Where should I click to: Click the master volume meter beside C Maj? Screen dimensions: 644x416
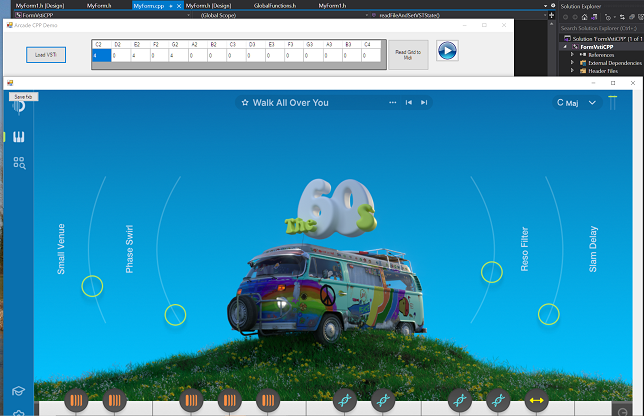click(x=612, y=103)
